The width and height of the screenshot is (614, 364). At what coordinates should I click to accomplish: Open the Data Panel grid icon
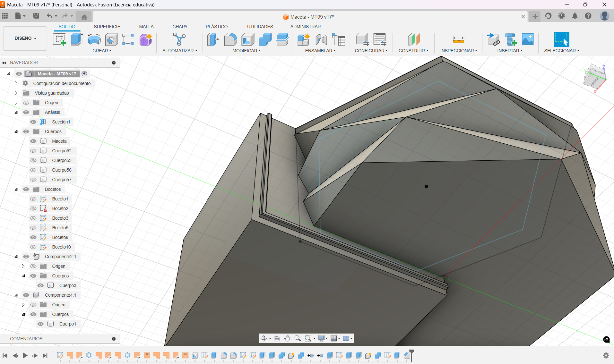click(5, 16)
